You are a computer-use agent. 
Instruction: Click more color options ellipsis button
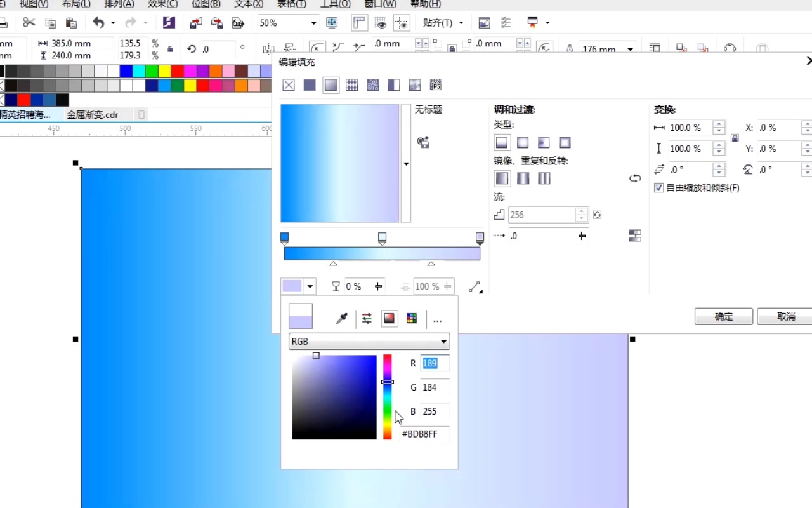tap(437, 320)
